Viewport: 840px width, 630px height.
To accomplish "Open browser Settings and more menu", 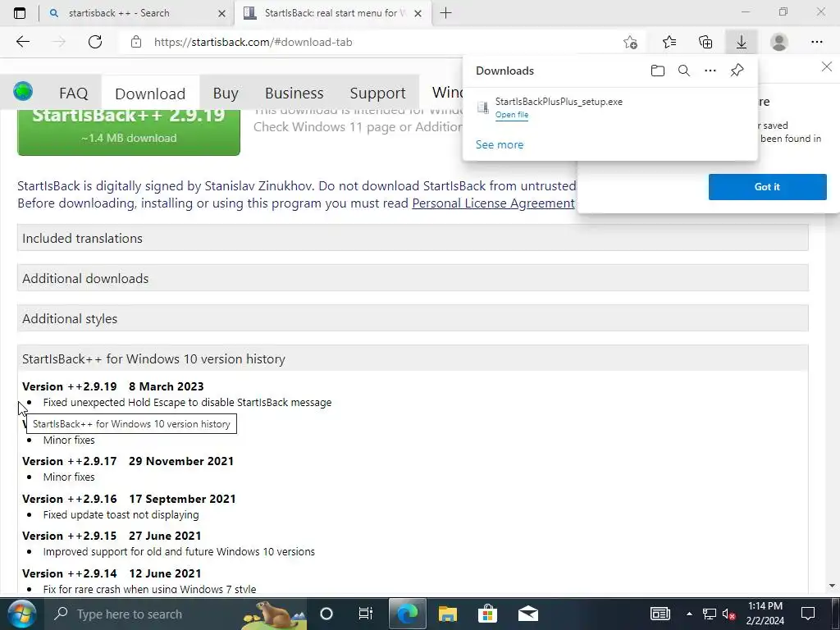I will point(816,42).
